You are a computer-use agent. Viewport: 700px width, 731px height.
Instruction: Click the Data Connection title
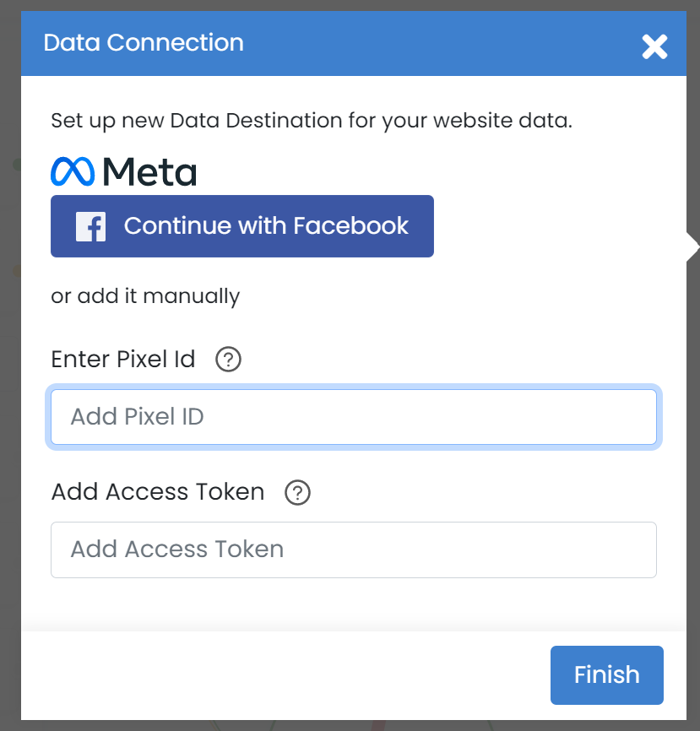(x=144, y=43)
